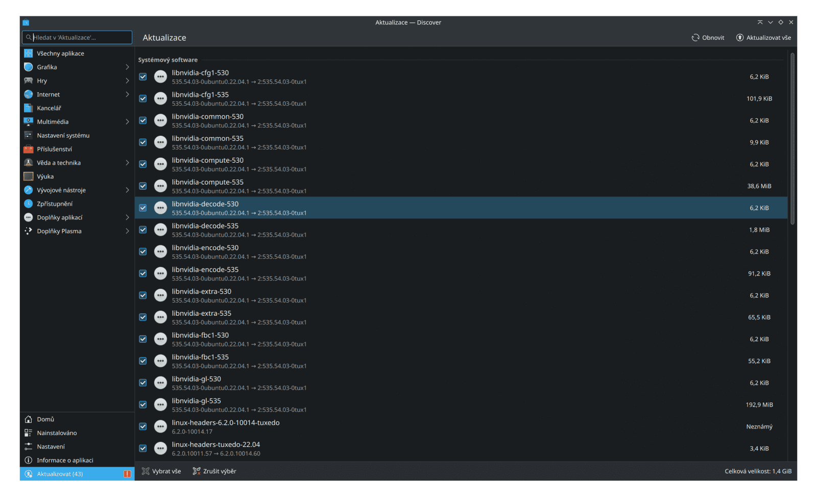
Task: Click the package icon of linux-headers-tuxedo-22.04
Action: point(161,448)
